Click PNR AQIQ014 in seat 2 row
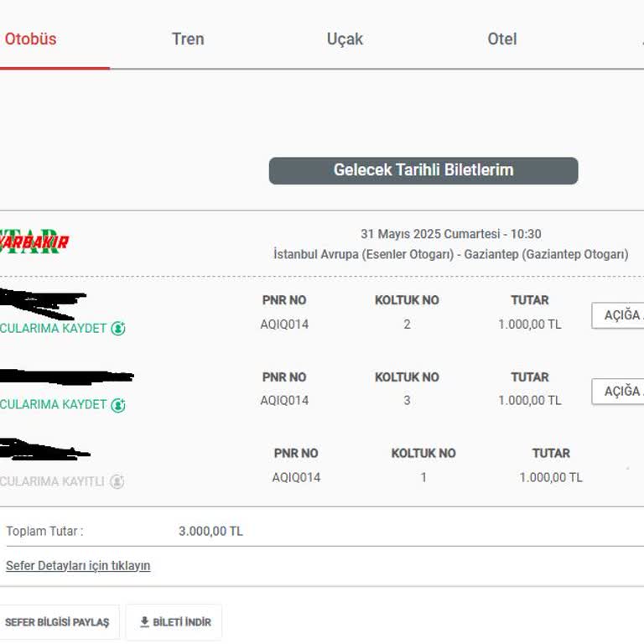Viewport: 644px width, 644px height. [x=284, y=325]
